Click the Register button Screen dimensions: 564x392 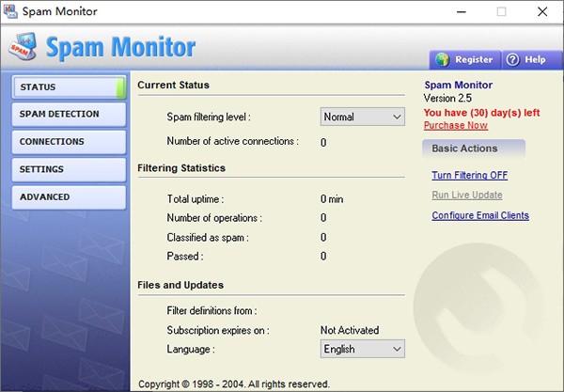(464, 59)
